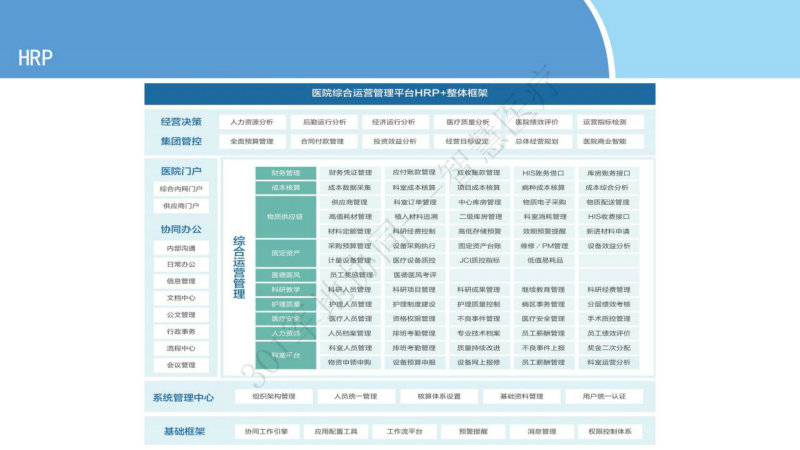The image size is (800, 450).
Task: Select the 护理质量控制 cell
Action: point(479,304)
